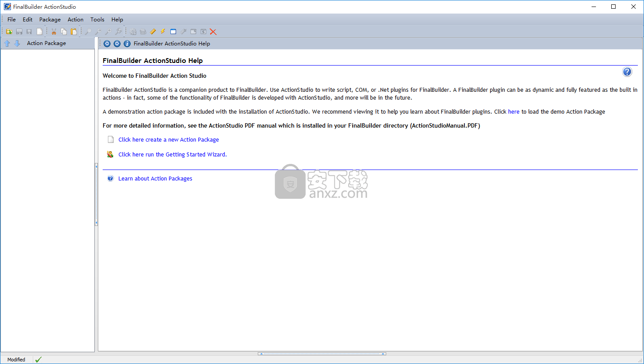Click the first magnifier Find icon

[88, 31]
